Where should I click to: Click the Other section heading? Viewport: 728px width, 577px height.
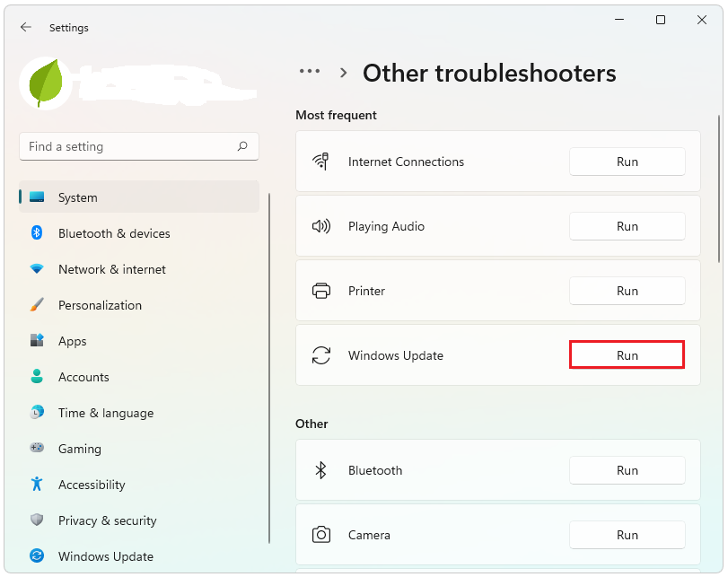coord(311,424)
